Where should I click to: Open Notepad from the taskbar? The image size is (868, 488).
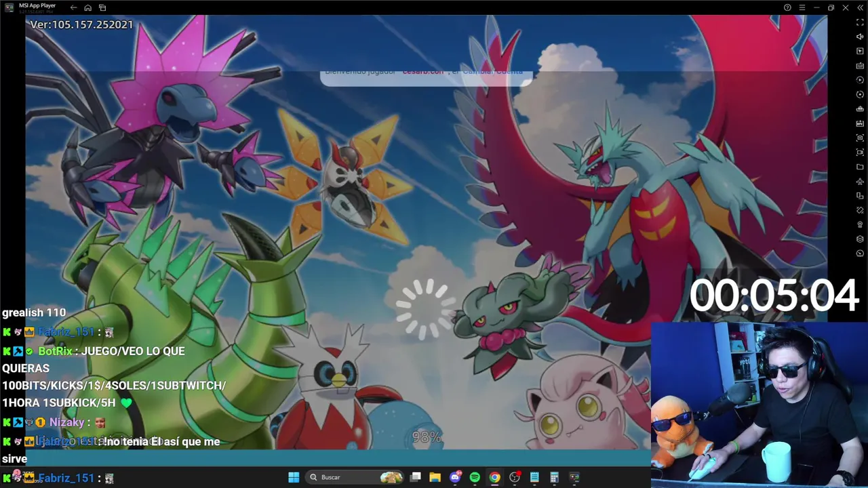click(534, 477)
